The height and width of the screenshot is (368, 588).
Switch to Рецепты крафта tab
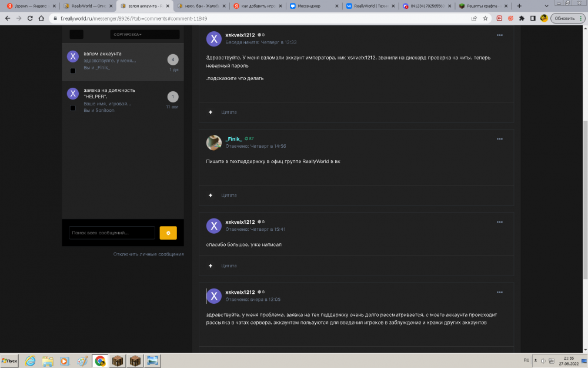click(x=483, y=6)
